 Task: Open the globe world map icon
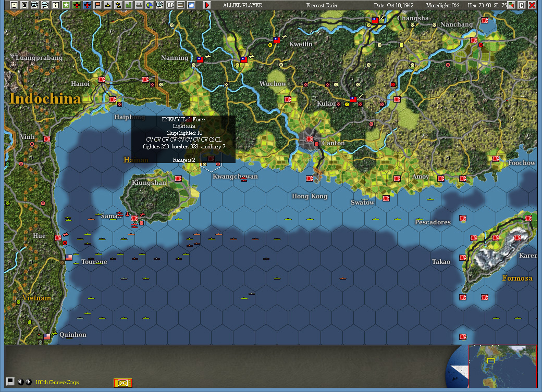149,5
